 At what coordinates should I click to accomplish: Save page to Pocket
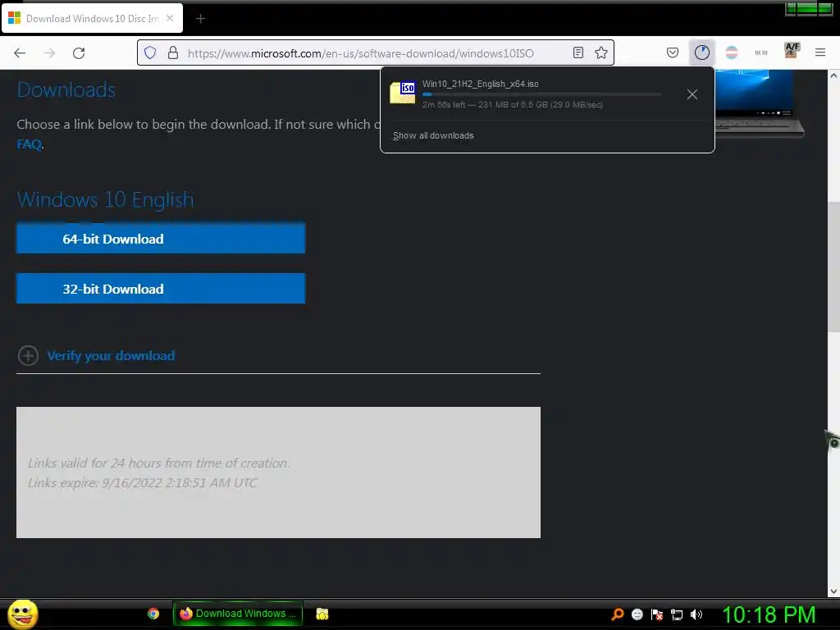point(673,52)
